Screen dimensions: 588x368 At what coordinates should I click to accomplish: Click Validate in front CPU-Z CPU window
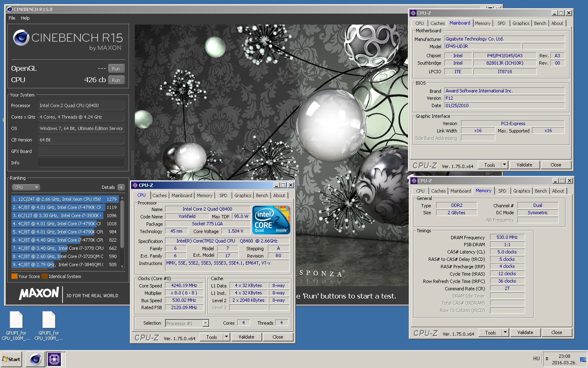click(x=246, y=337)
